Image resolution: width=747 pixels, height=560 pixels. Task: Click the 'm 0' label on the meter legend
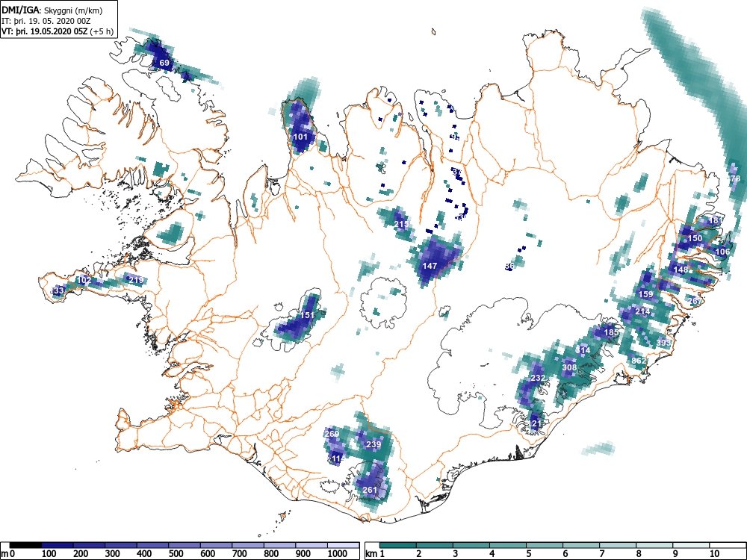[10, 553]
